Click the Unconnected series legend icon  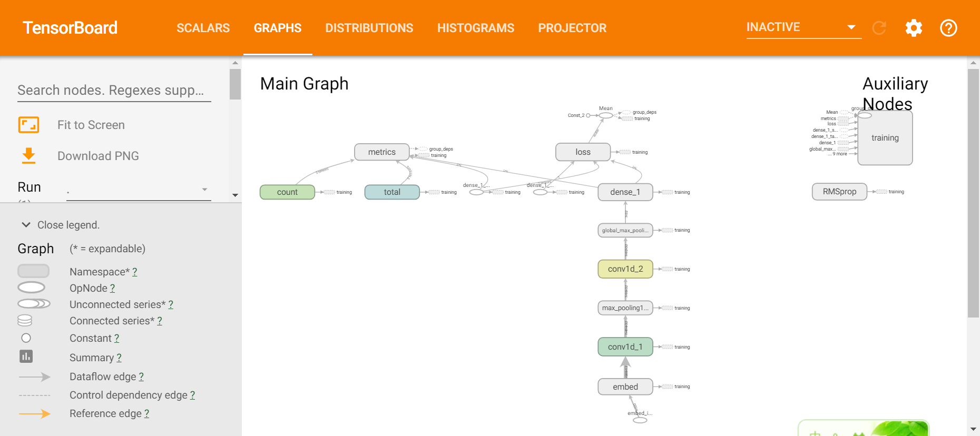click(x=34, y=304)
